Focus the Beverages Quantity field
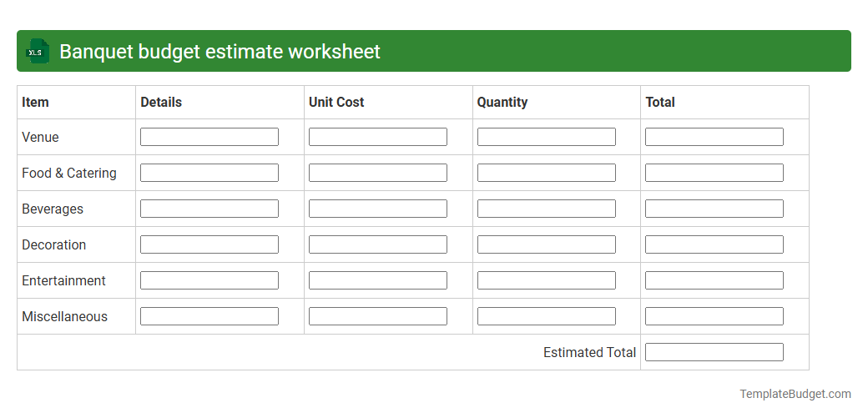The height and width of the screenshot is (418, 868). [547, 209]
